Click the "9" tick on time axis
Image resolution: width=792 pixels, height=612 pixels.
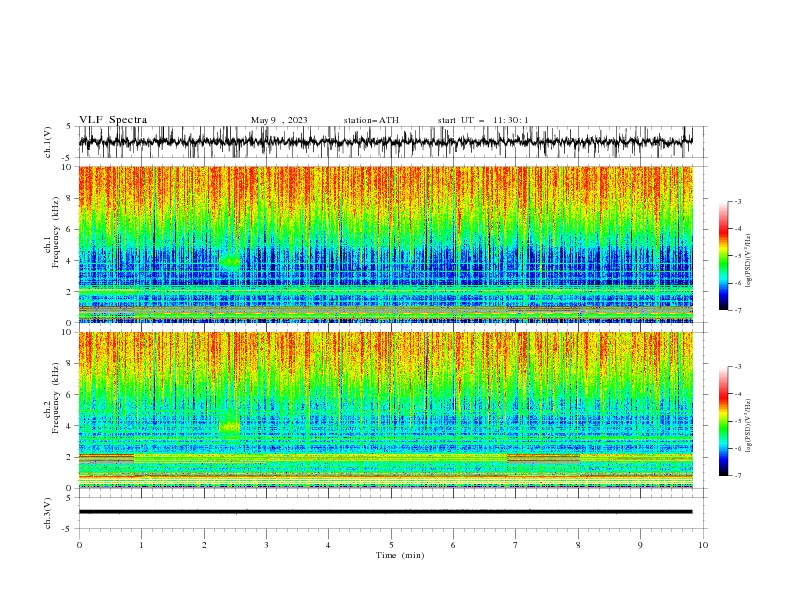(x=640, y=545)
